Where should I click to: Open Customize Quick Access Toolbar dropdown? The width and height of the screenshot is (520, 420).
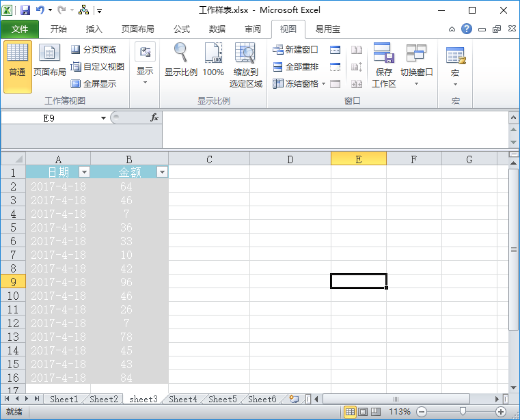(100, 11)
